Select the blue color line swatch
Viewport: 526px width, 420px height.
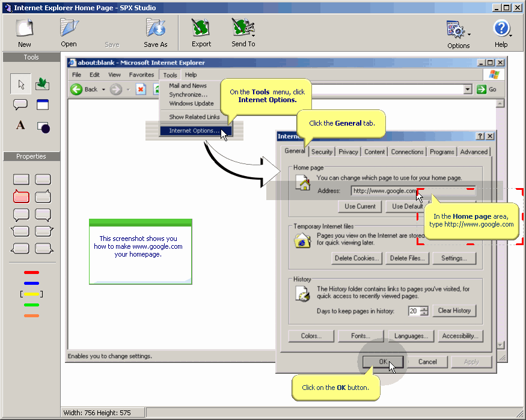click(x=31, y=283)
